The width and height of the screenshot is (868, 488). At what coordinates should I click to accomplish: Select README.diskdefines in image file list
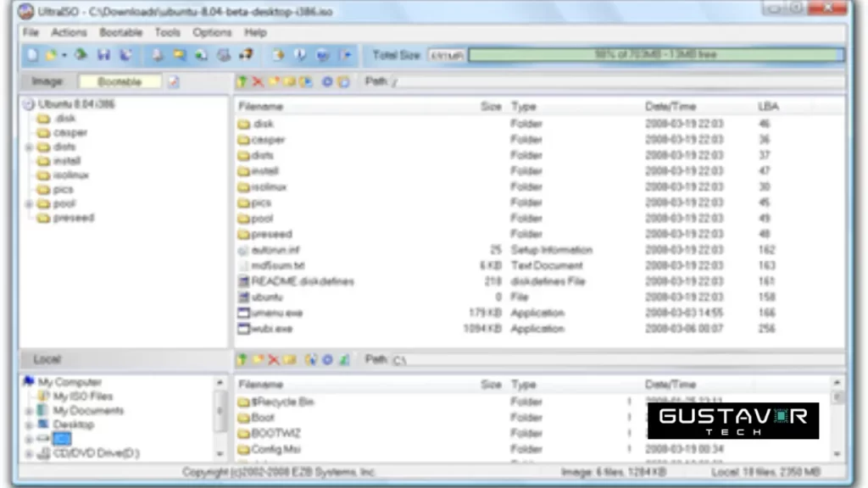tap(303, 281)
